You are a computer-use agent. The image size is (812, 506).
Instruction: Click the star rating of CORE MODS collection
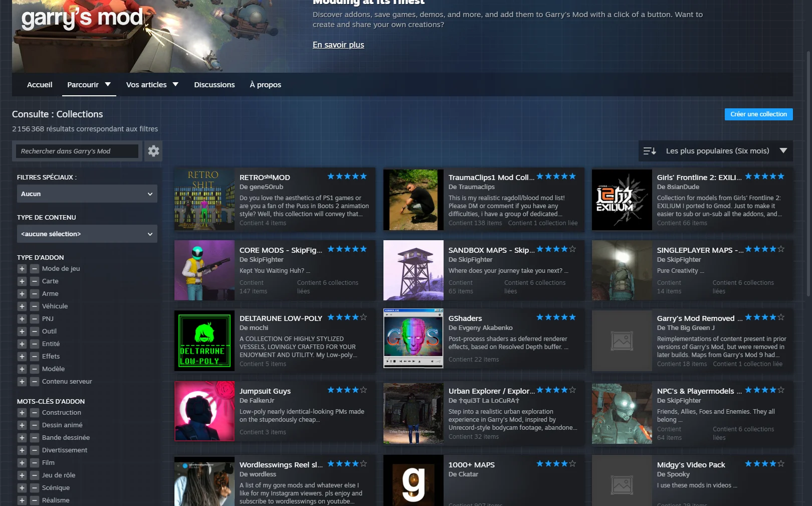point(347,249)
